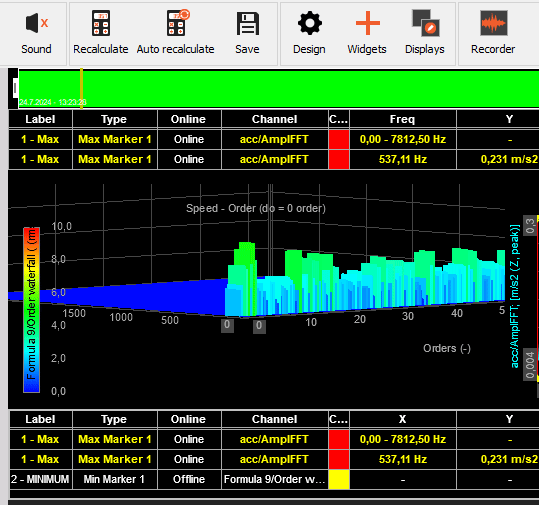Image resolution: width=539 pixels, height=505 pixels.
Task: Click Online status in the bottom table's first row
Action: click(x=189, y=439)
